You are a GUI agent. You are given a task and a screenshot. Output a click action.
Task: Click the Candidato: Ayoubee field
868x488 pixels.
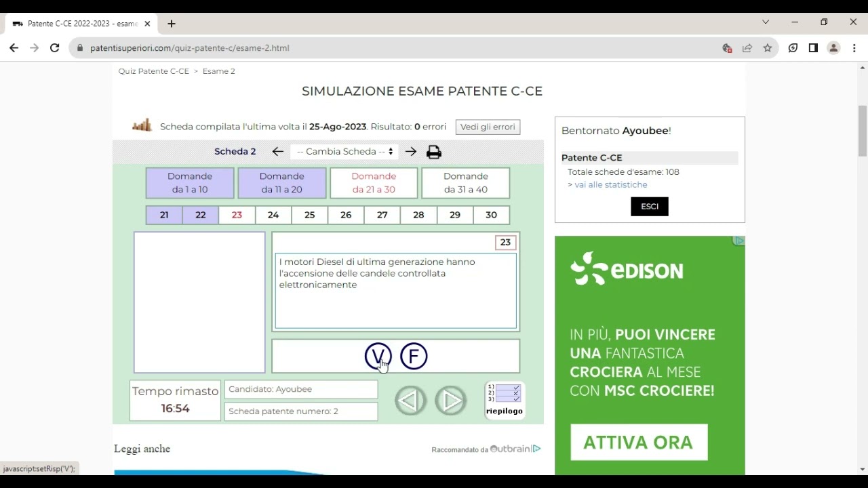(x=301, y=389)
